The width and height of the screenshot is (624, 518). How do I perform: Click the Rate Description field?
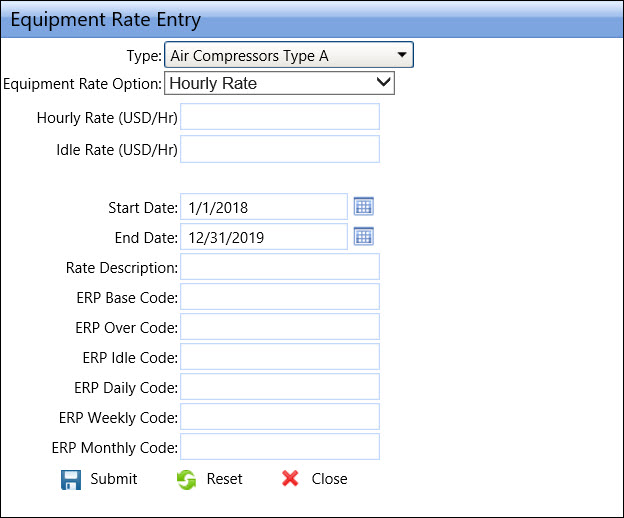tap(280, 267)
